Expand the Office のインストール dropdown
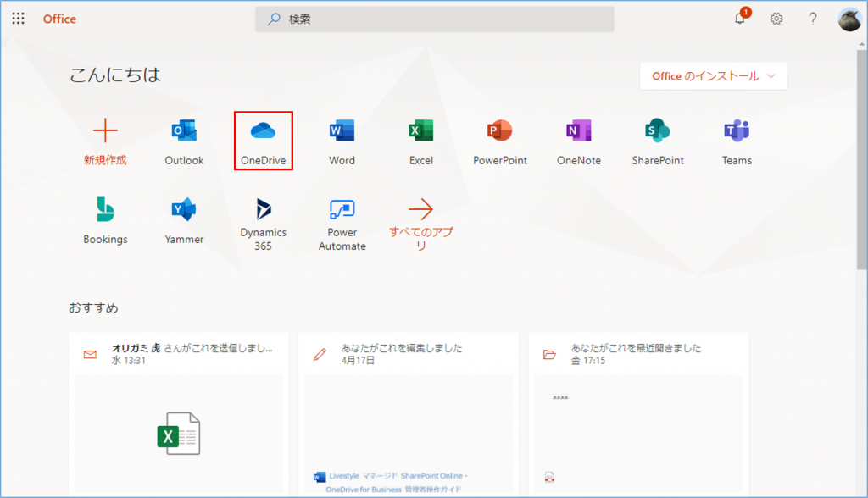The image size is (868, 498). pos(714,76)
